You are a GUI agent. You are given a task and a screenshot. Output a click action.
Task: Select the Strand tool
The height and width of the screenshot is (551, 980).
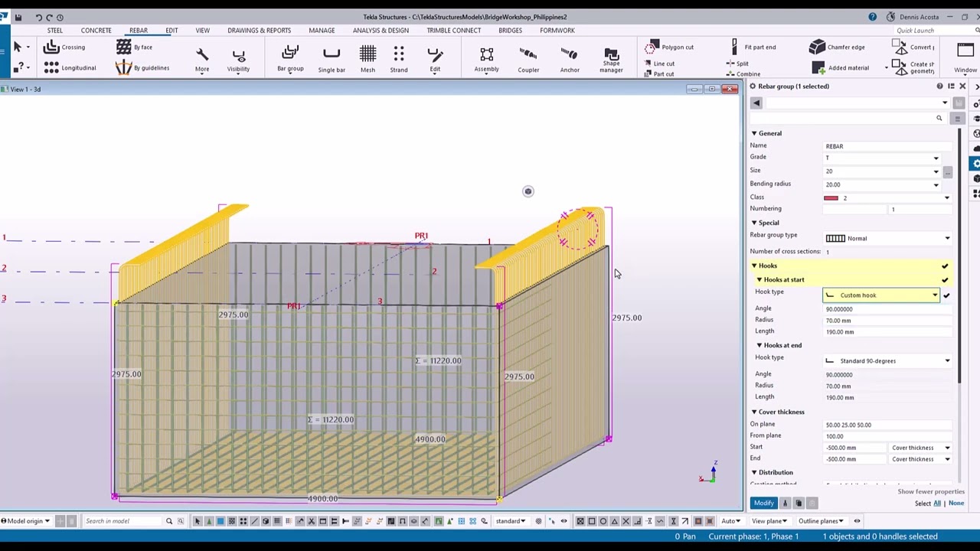click(x=399, y=59)
